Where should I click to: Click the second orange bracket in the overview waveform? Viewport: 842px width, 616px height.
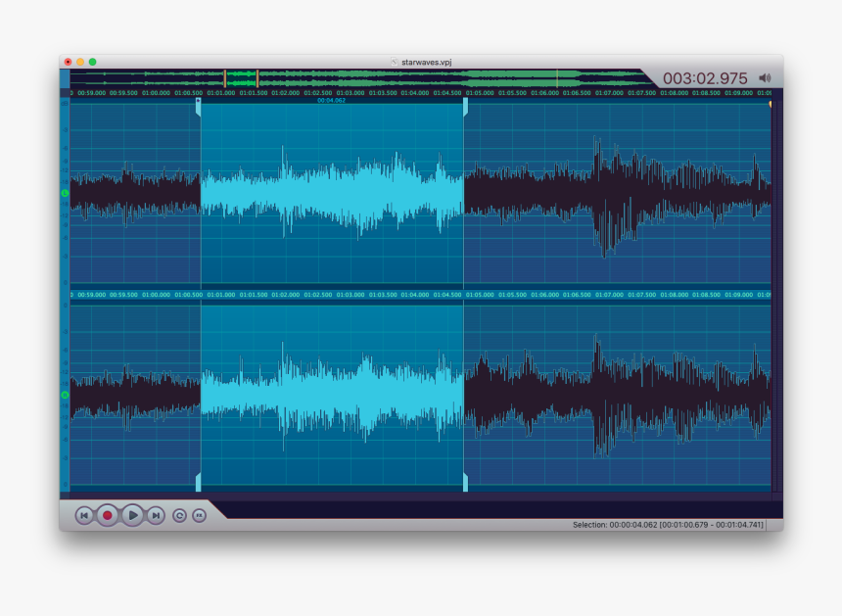pos(257,78)
